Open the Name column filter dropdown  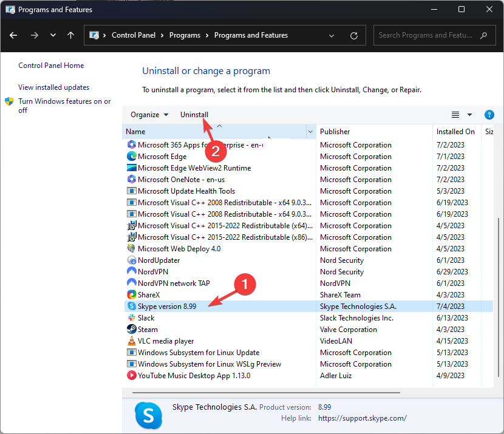coord(310,132)
